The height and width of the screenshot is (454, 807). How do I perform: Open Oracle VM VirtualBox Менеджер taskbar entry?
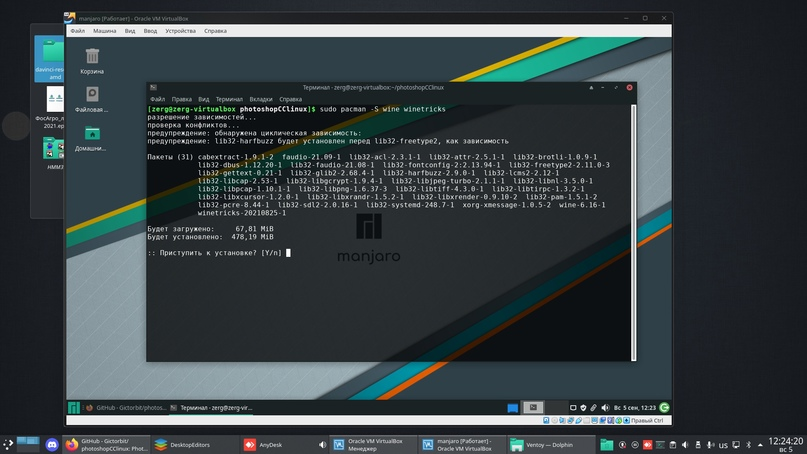tap(373, 445)
